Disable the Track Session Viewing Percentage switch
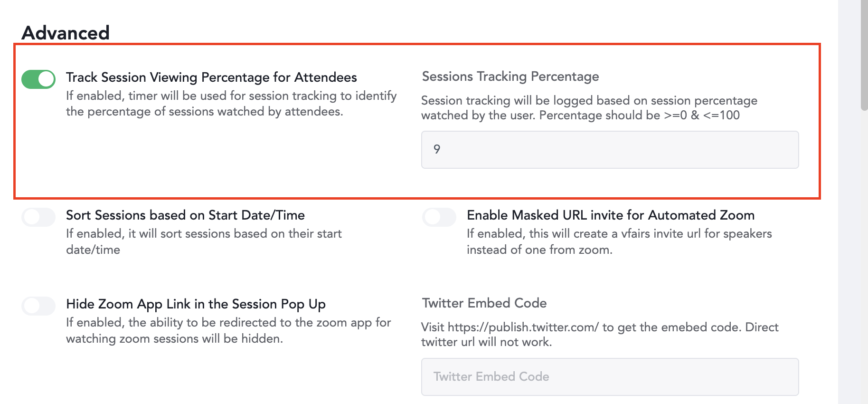 38,79
